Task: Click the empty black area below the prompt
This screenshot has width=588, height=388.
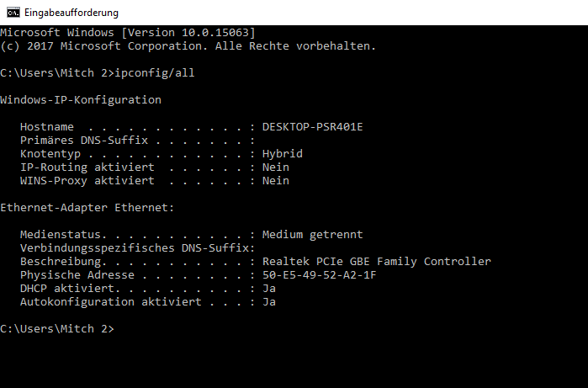Action: (x=294, y=362)
